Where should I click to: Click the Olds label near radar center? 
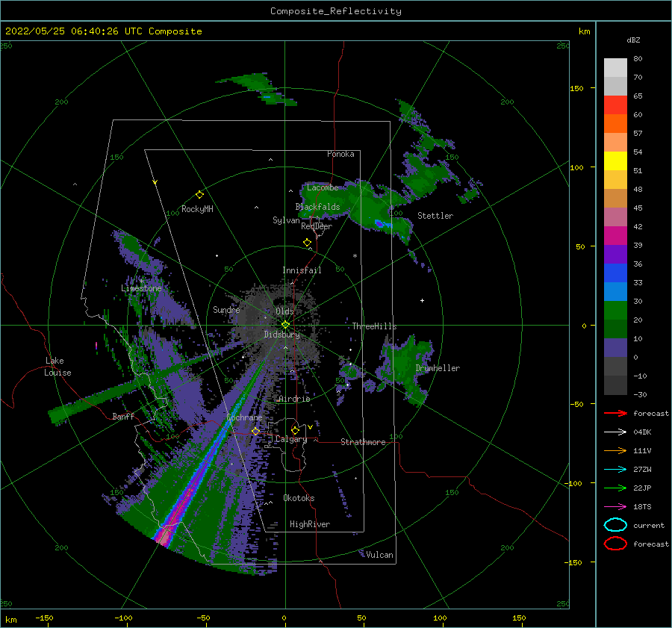tap(284, 311)
